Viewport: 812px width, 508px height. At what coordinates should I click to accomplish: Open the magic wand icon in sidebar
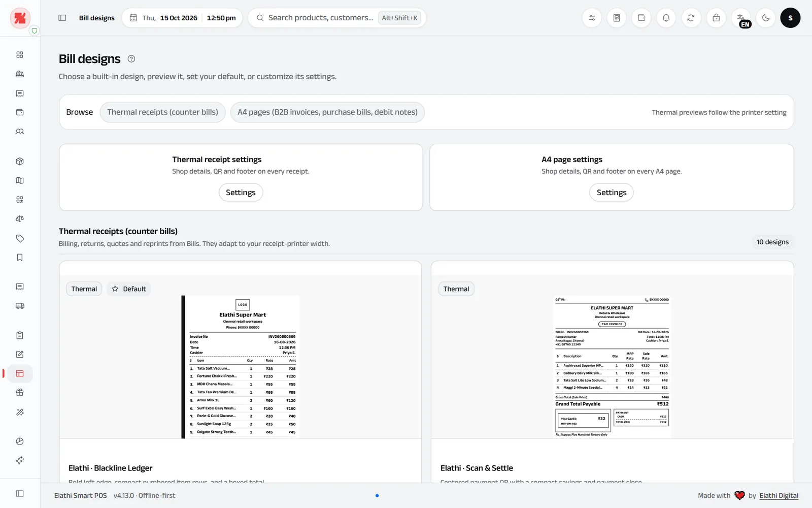pyautogui.click(x=20, y=412)
